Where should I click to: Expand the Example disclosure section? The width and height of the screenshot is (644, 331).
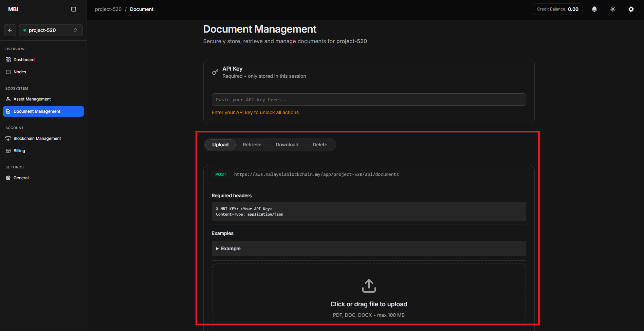[231, 249]
